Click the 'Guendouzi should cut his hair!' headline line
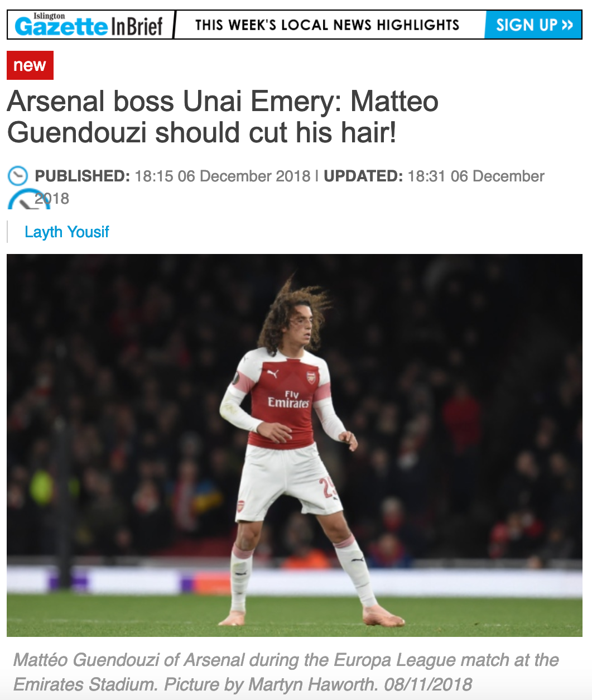Viewport: 592px width, 700px height. pyautogui.click(x=201, y=133)
